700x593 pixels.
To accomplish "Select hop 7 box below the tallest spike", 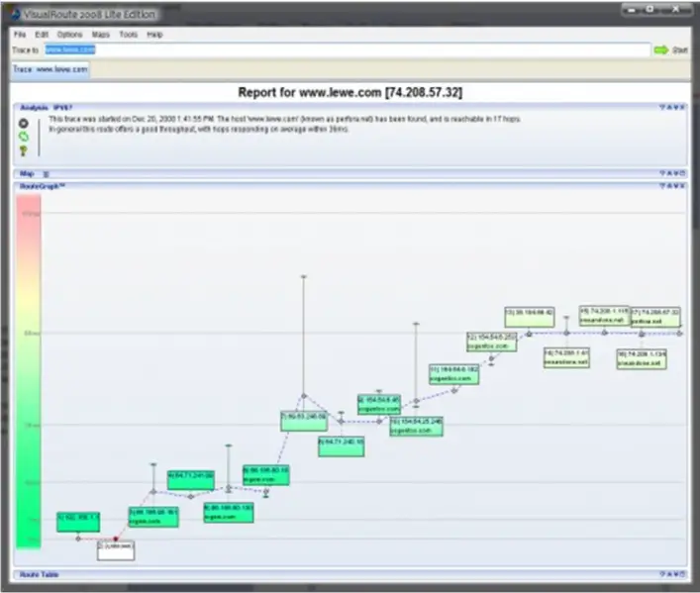I will click(304, 421).
